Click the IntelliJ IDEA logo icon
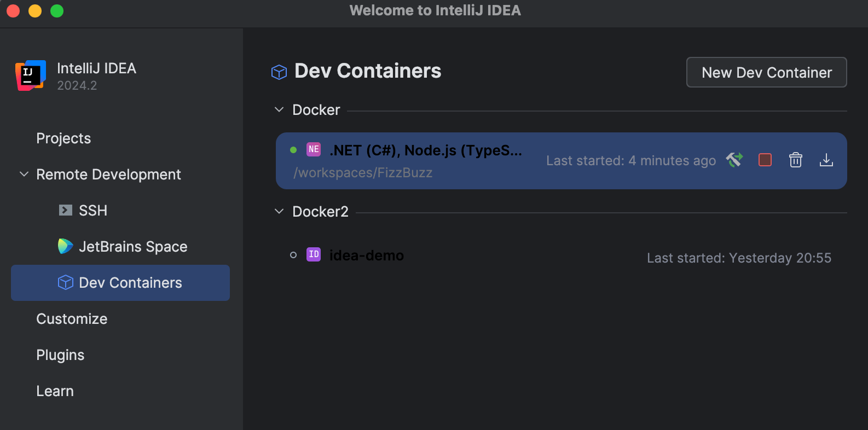Viewport: 868px width, 430px height. pyautogui.click(x=31, y=75)
